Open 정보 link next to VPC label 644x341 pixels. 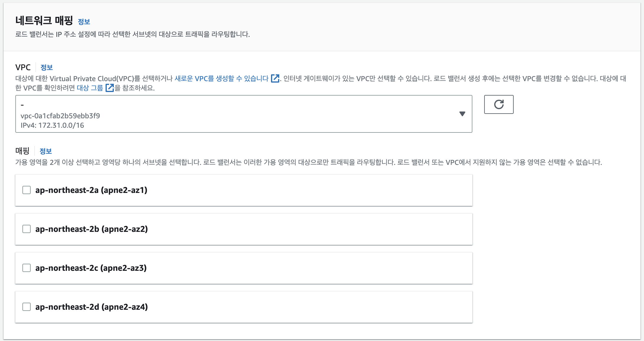point(47,68)
